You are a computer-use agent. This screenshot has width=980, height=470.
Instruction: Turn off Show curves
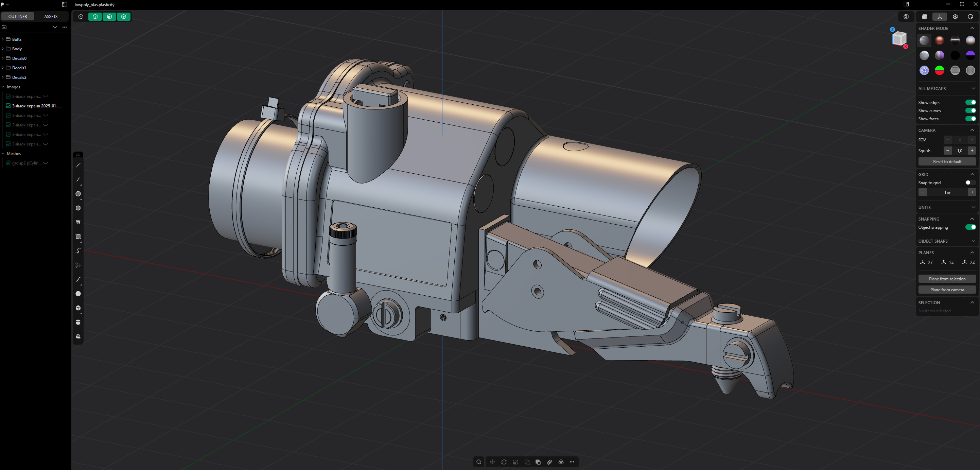pos(970,111)
